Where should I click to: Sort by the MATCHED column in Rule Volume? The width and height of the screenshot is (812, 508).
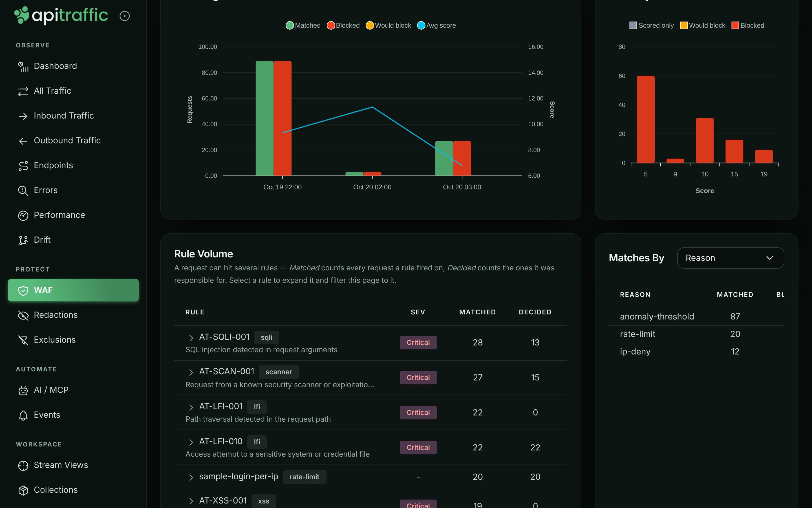coord(477,312)
